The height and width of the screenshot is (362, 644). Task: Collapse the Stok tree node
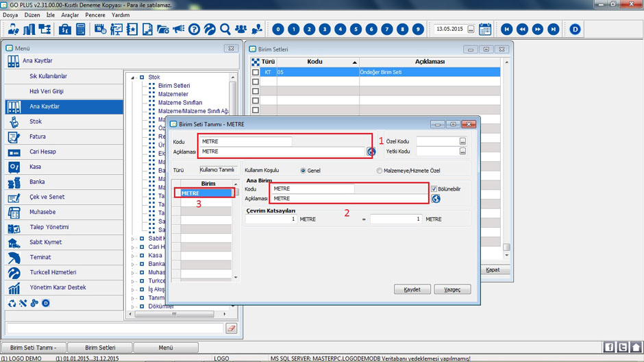pos(133,77)
